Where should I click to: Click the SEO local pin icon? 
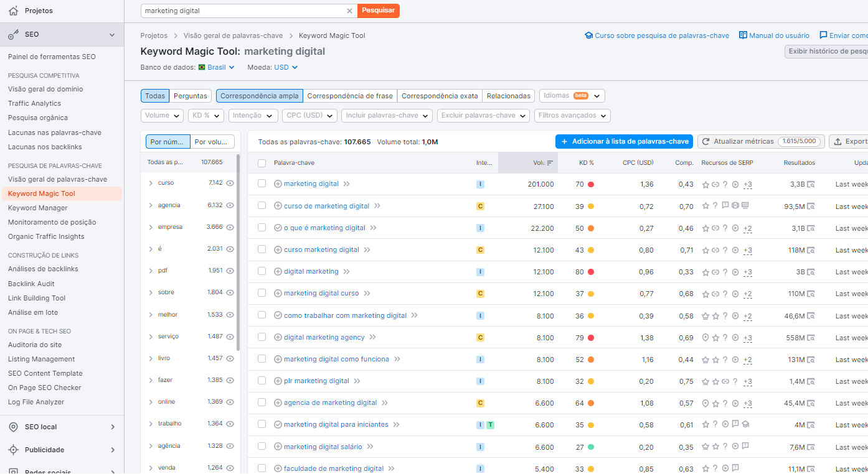13,427
